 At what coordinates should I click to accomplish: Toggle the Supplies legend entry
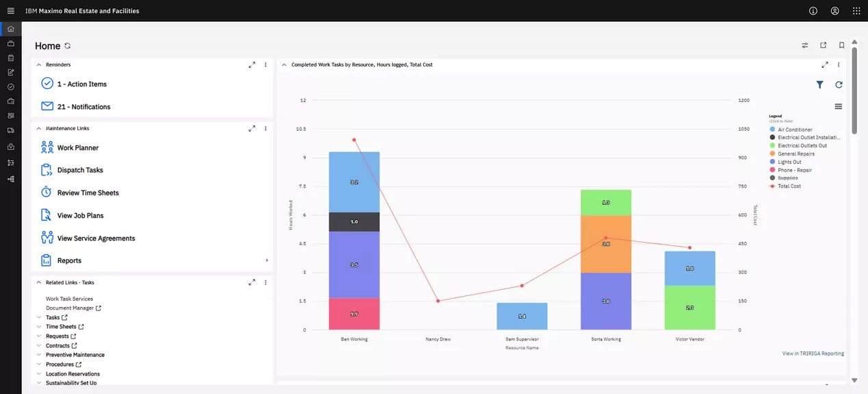coord(787,178)
